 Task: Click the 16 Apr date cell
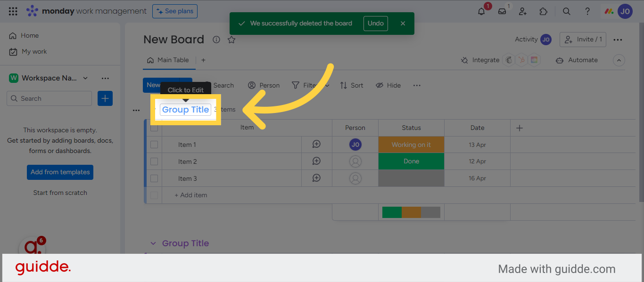[477, 178]
